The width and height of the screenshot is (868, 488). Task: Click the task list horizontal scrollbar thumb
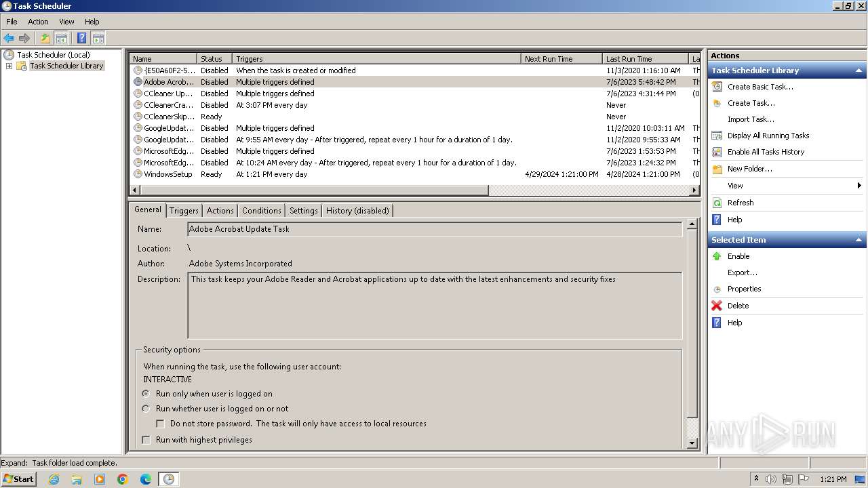click(x=314, y=190)
